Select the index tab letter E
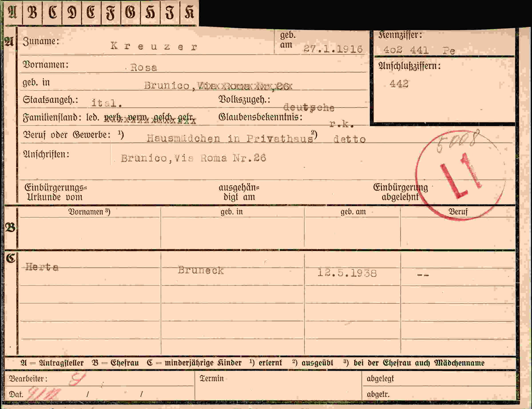Image resolution: width=532 pixels, height=409 pixels. pos(91,12)
